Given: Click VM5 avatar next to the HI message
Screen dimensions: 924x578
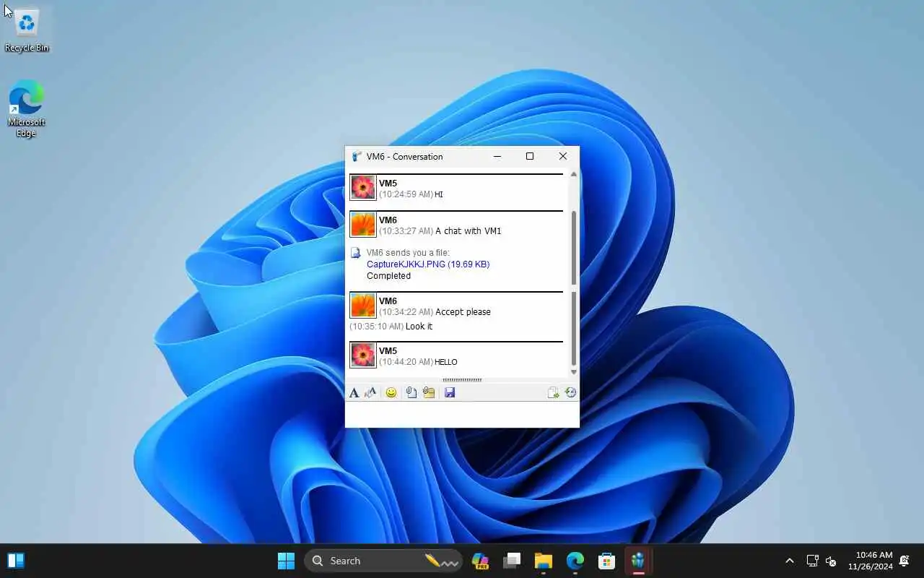Looking at the screenshot, I should tap(363, 188).
